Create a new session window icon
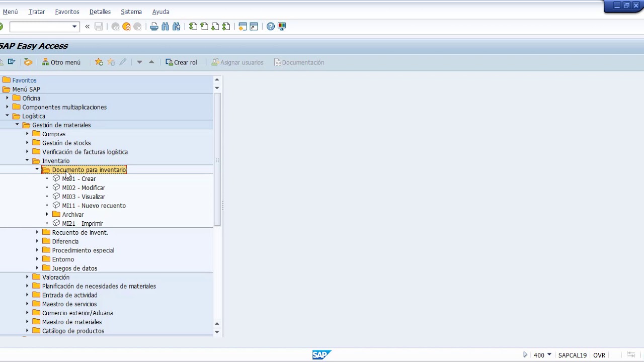The height and width of the screenshot is (362, 644). pyautogui.click(x=243, y=27)
